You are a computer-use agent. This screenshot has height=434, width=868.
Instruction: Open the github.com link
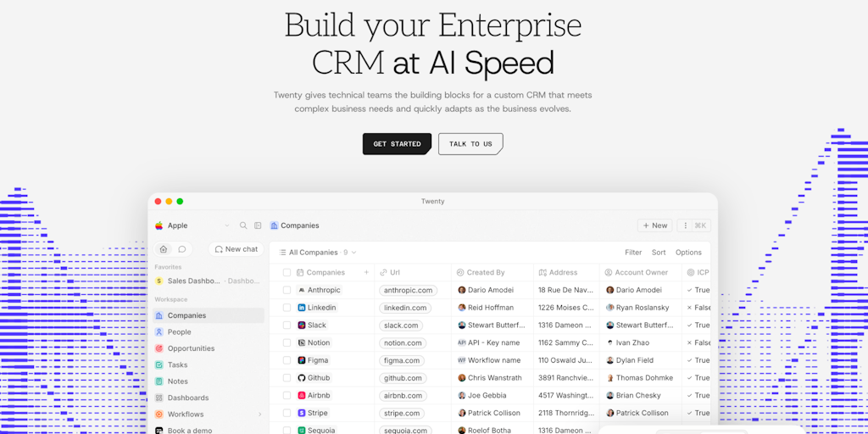[403, 377]
